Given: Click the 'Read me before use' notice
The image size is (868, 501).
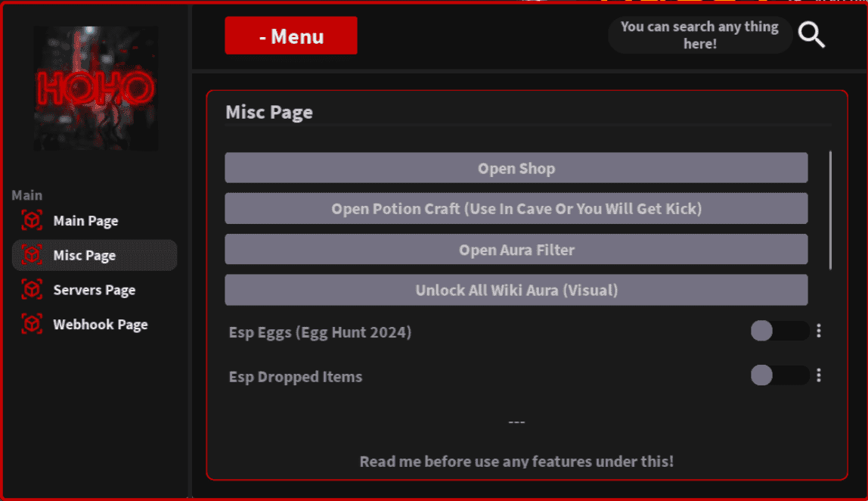Looking at the screenshot, I should click(x=516, y=461).
